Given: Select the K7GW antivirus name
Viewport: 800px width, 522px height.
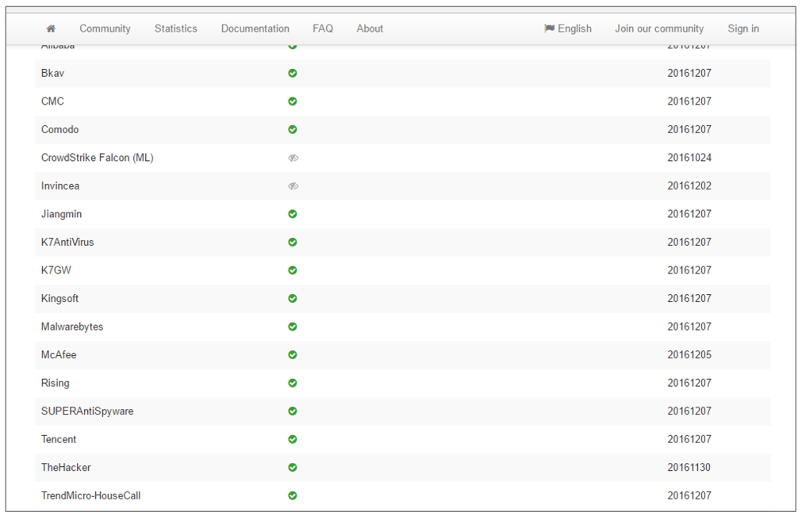Looking at the screenshot, I should (x=56, y=270).
